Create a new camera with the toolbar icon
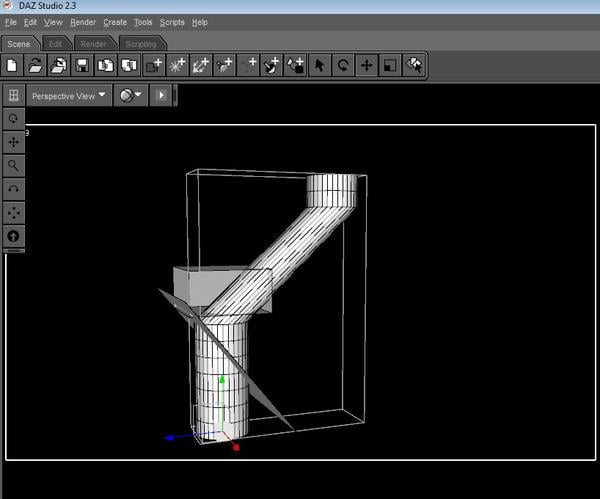 coord(154,65)
